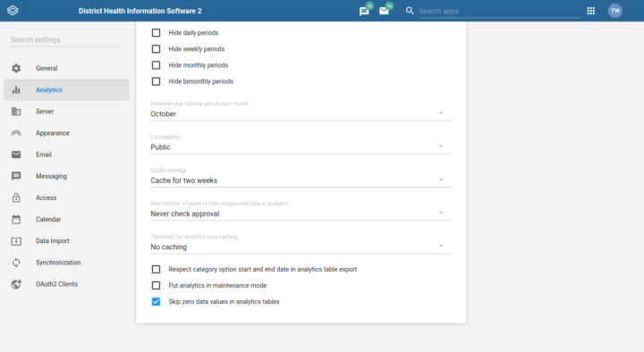Open the apps grid menu icon
Screen dimensions: 644x352
point(590,11)
